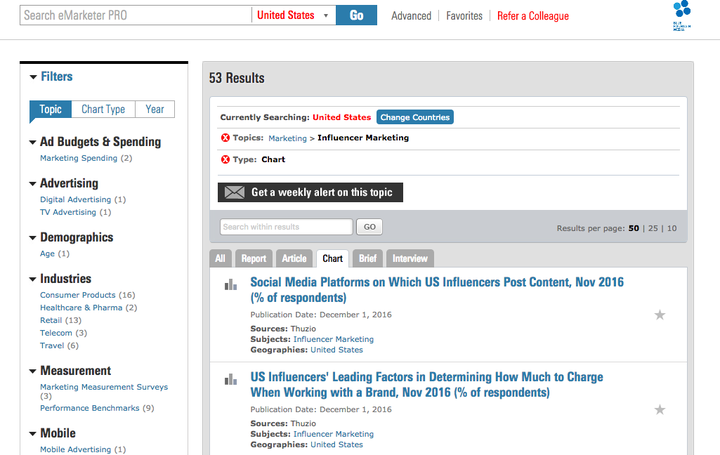Open the Interview results tab
Image resolution: width=720 pixels, height=455 pixels.
click(410, 258)
